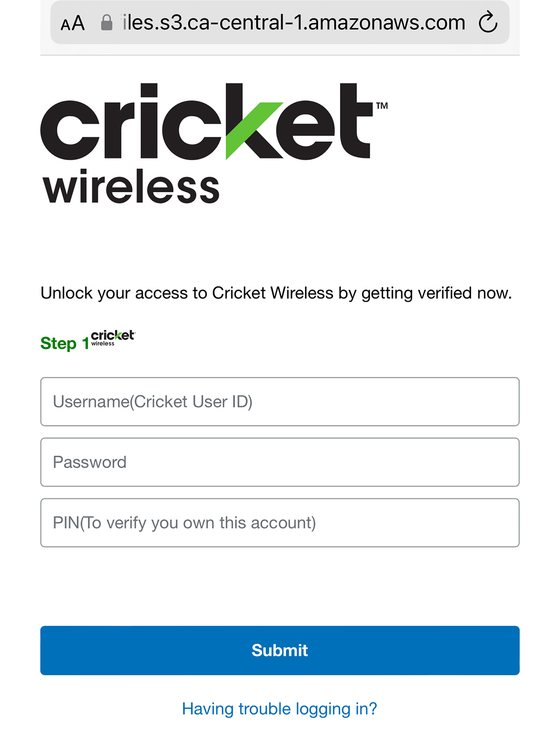Tap the green 'Step 1' label
This screenshot has width=560, height=754.
tap(65, 344)
